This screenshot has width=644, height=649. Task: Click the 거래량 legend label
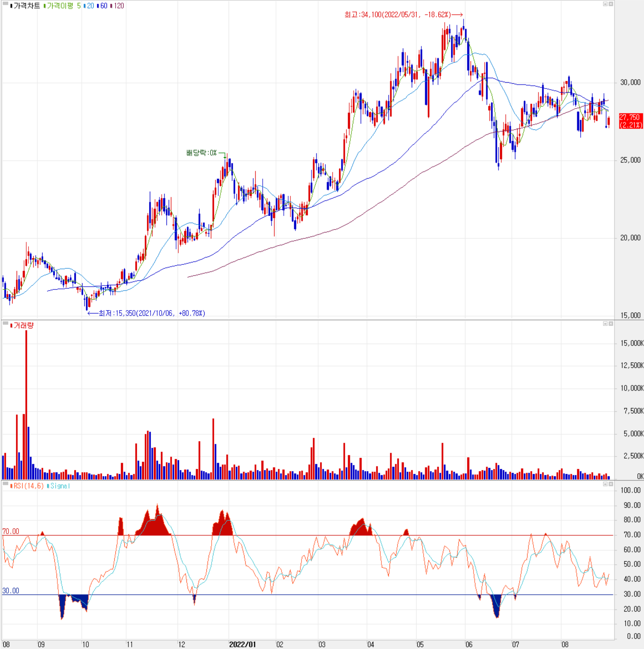(24, 326)
